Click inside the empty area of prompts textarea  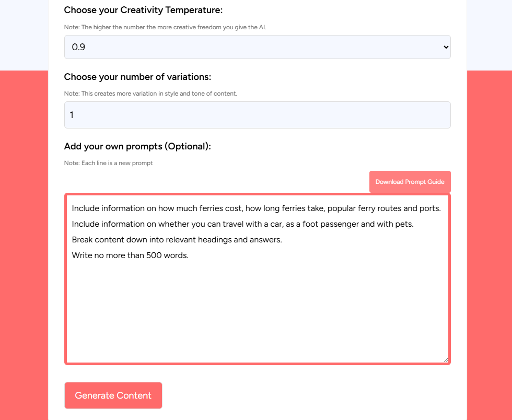point(257,313)
